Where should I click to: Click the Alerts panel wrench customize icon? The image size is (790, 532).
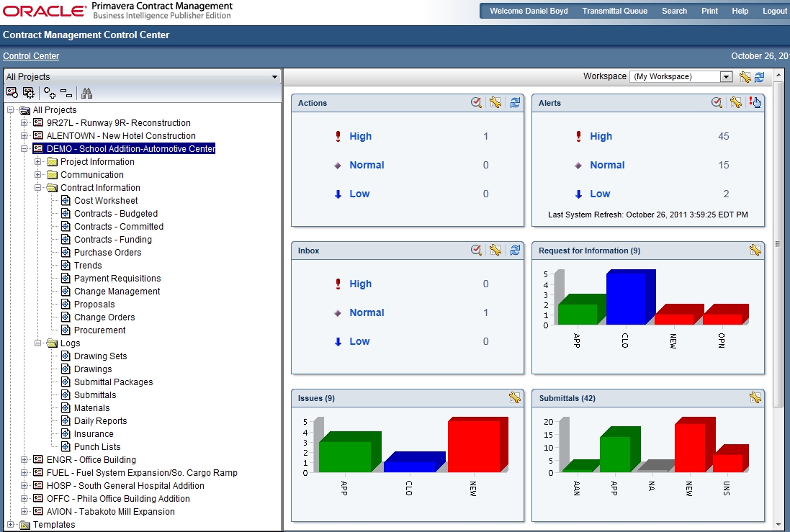735,102
